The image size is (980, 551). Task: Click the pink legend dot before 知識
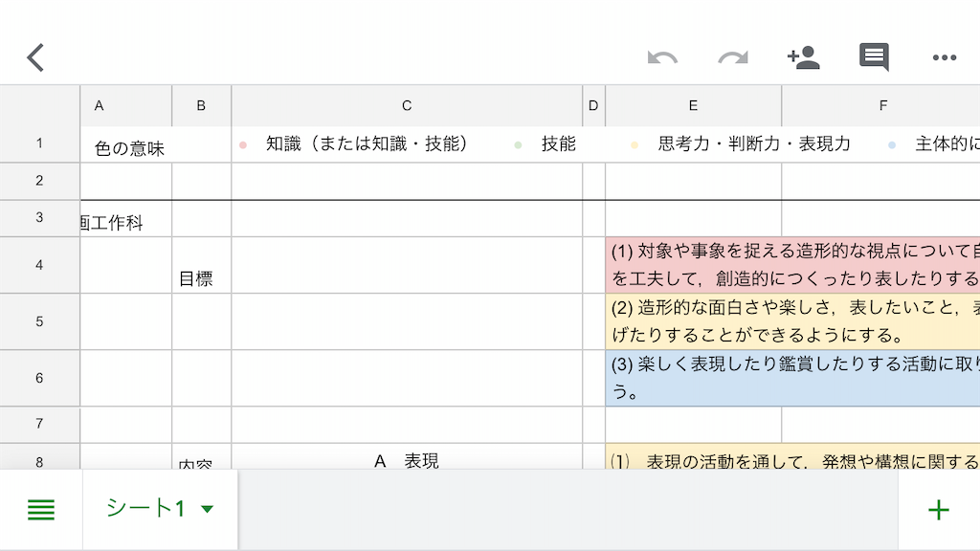tap(243, 145)
